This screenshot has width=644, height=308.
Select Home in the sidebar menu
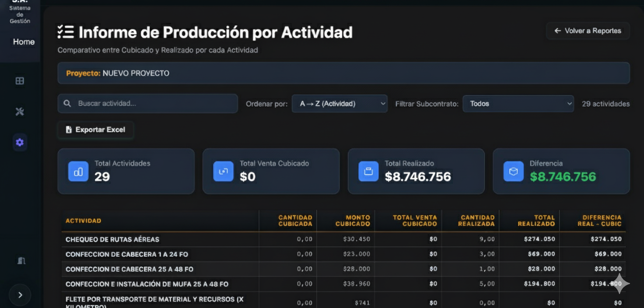coord(23,42)
